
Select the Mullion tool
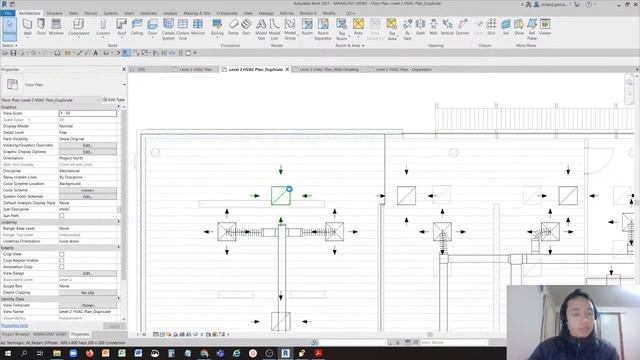[198, 27]
